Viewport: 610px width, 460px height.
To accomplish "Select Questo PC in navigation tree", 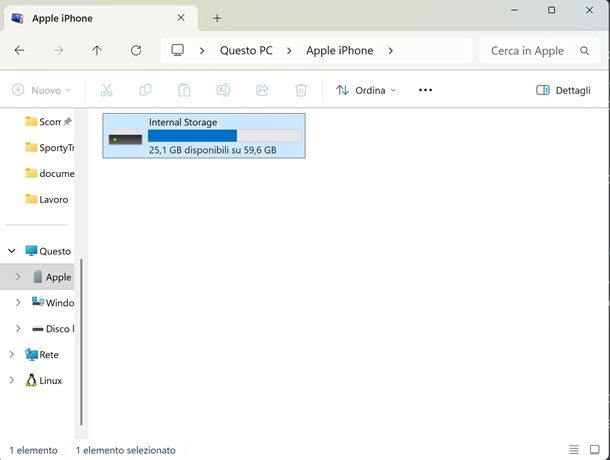I will (x=48, y=251).
